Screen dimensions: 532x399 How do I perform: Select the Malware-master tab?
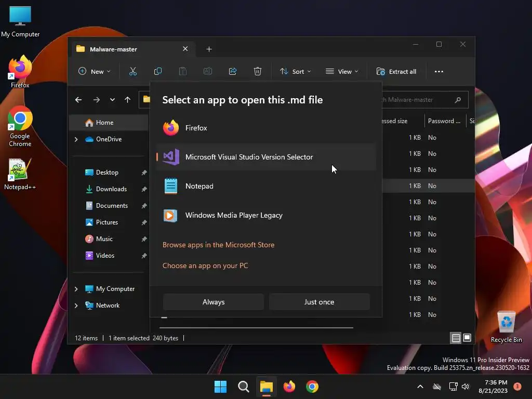tap(133, 49)
